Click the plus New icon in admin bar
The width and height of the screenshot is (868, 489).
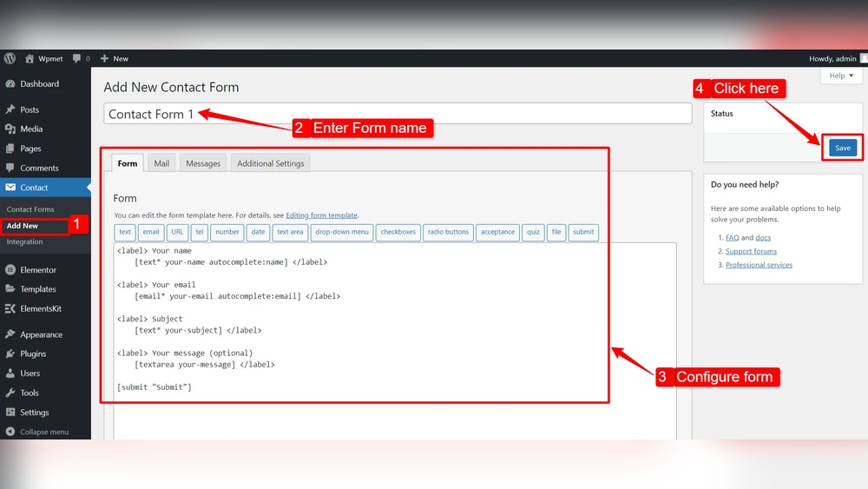(104, 58)
